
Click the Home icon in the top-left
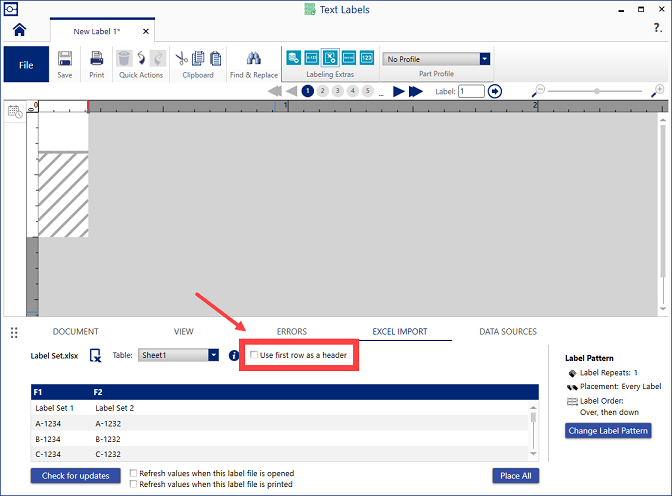click(x=19, y=30)
